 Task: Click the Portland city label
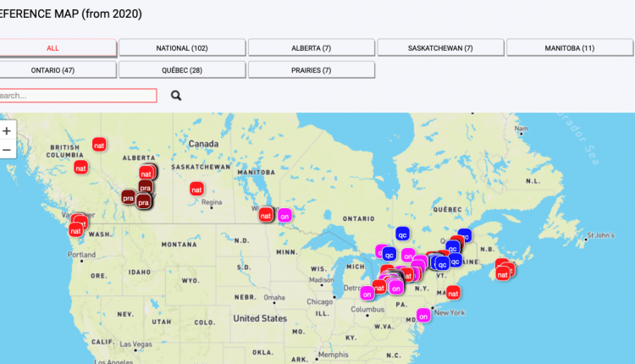coord(81,255)
